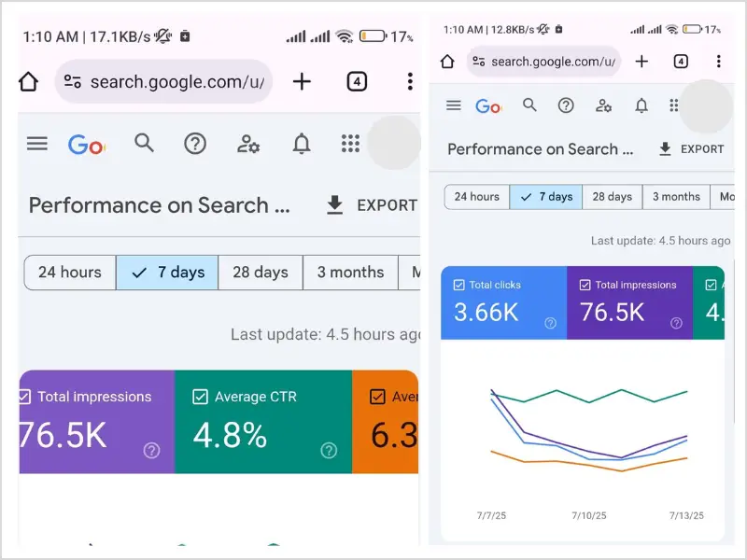Click Google logo in left Search Console
Viewport: 747px width, 560px height.
pyautogui.click(x=86, y=145)
